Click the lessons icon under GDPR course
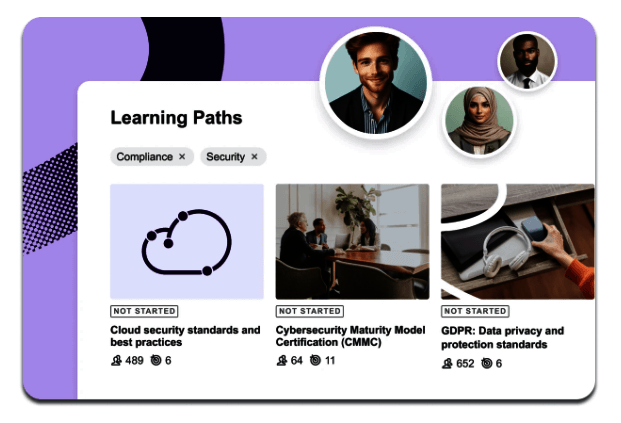The height and width of the screenshot is (423, 621). click(x=487, y=364)
